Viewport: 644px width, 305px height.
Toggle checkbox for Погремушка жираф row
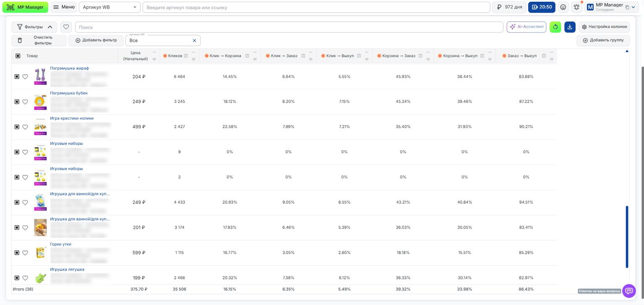[17, 77]
